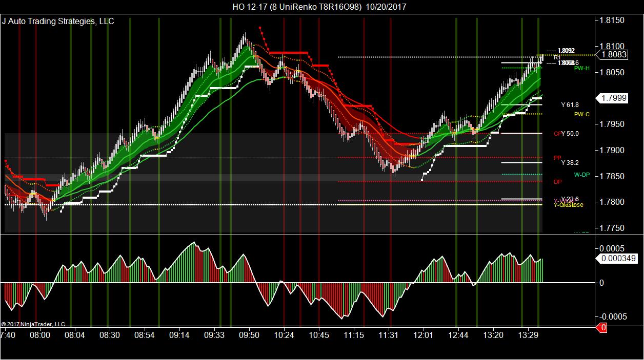Image resolution: width=644 pixels, height=360 pixels.
Task: Click the 09:50 time axis label
Action: pos(249,335)
